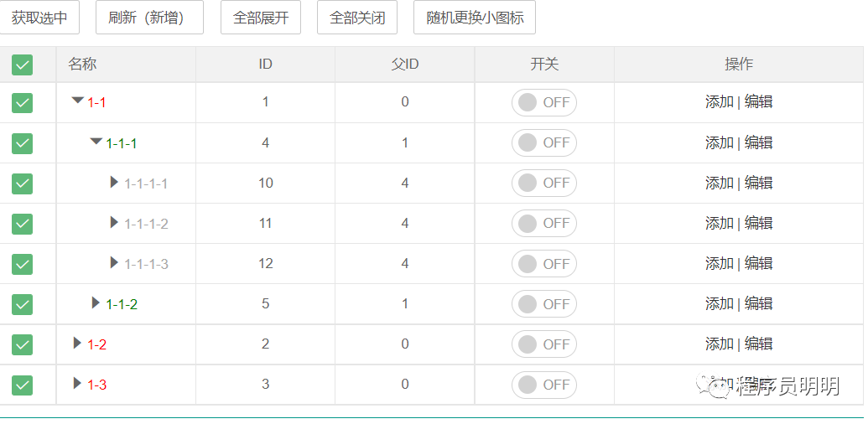This screenshot has height=424, width=868.
Task: Expand the 1-1-1-2 row arrow
Action: (114, 222)
